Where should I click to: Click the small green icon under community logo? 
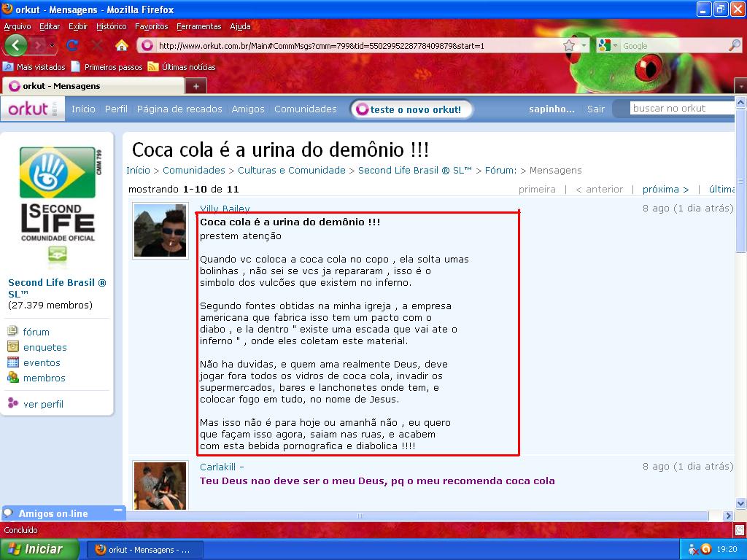pyautogui.click(x=57, y=254)
